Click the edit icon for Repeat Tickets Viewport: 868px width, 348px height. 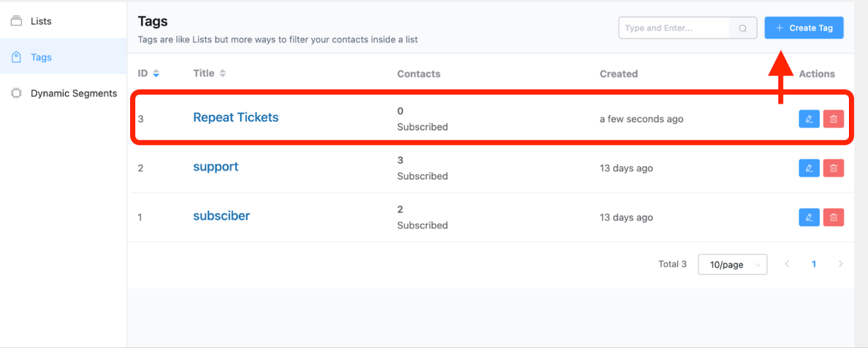(809, 119)
